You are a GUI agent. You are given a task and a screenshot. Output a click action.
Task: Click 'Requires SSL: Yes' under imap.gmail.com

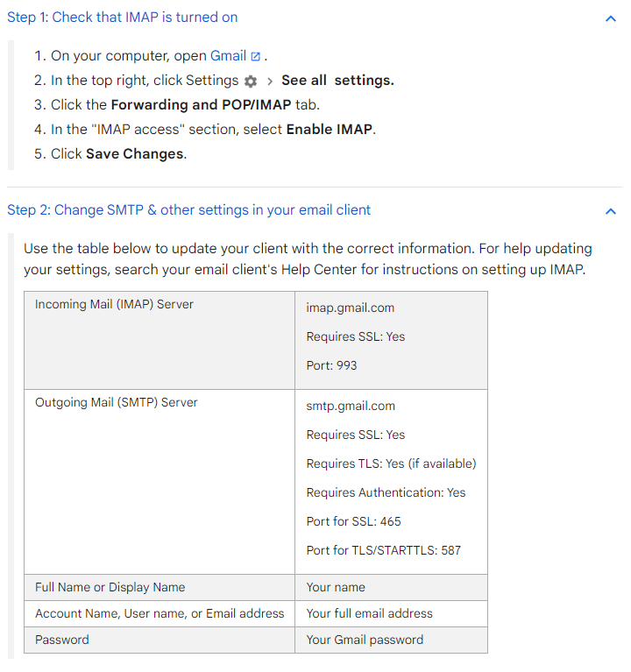[355, 336]
